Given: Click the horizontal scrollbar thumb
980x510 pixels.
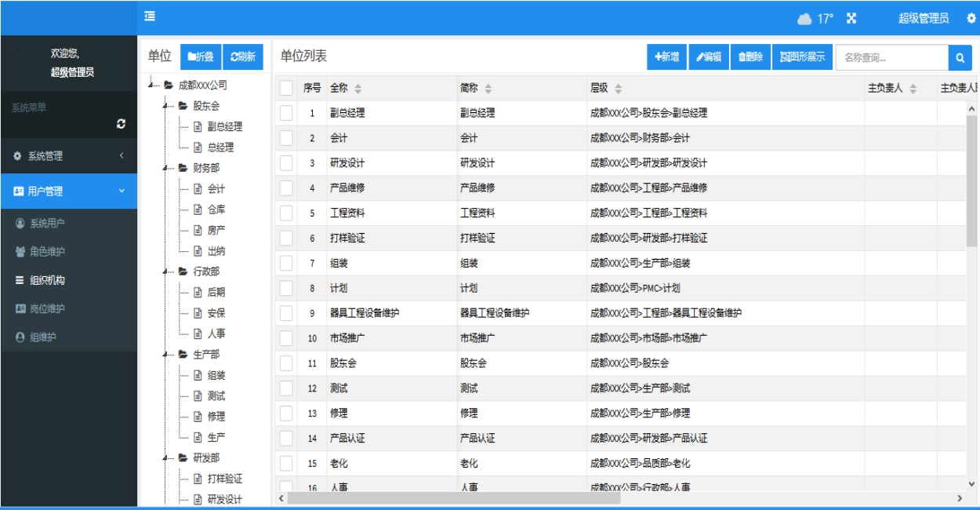Looking at the screenshot, I should 454,497.
